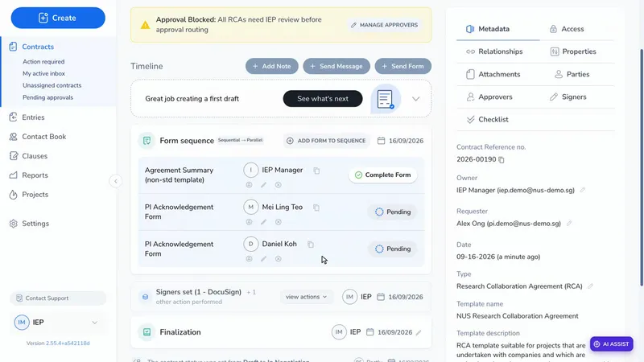
Task: Launch the AI Assist button
Action: (x=612, y=344)
